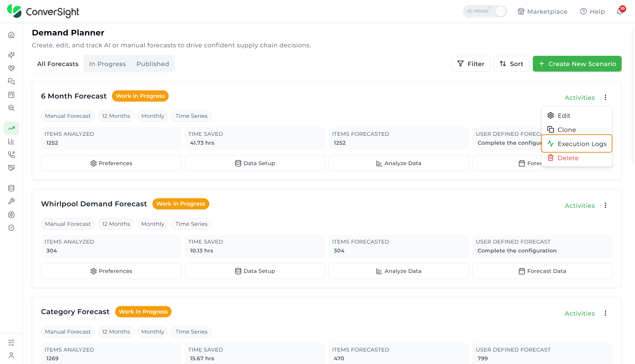
Task: Open the chat bubbles icon in sidebar
Action: click(x=11, y=81)
